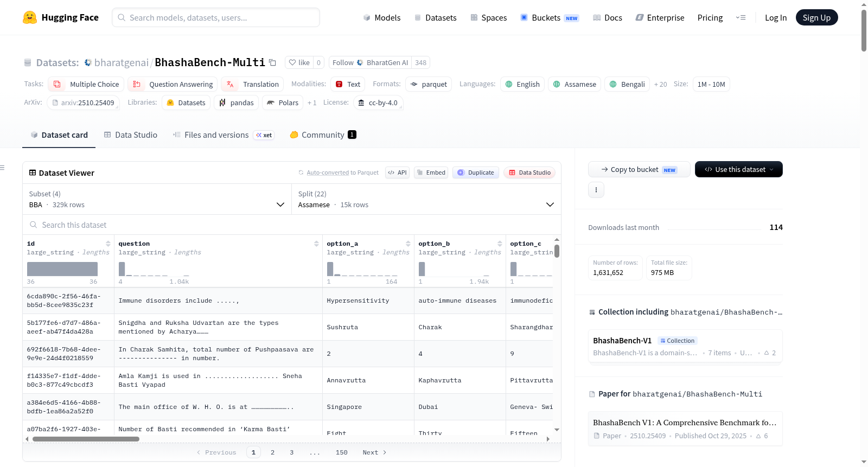Screen dimensions: 868x467
Task: Open Docs in navigation
Action: [607, 17]
